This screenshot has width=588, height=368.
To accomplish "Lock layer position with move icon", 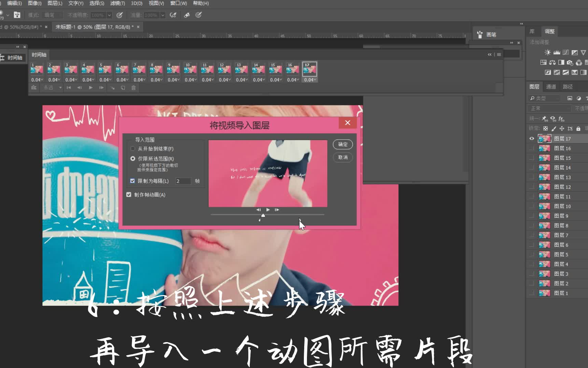I will click(562, 128).
